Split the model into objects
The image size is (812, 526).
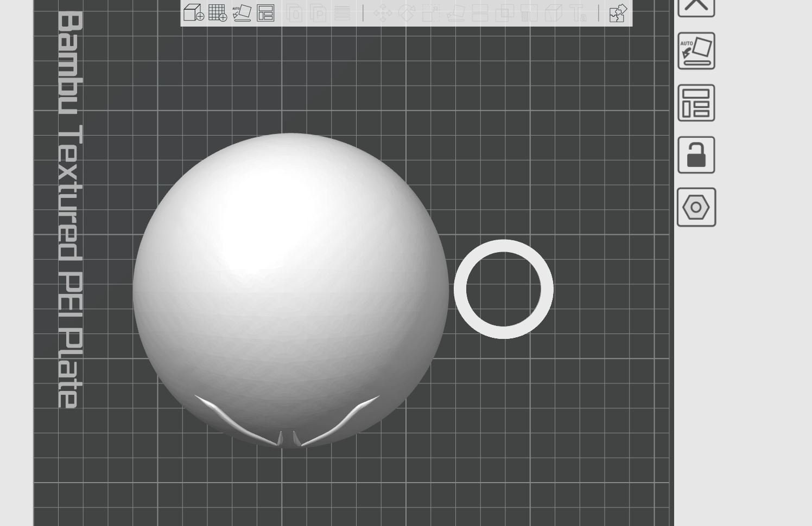coord(505,13)
